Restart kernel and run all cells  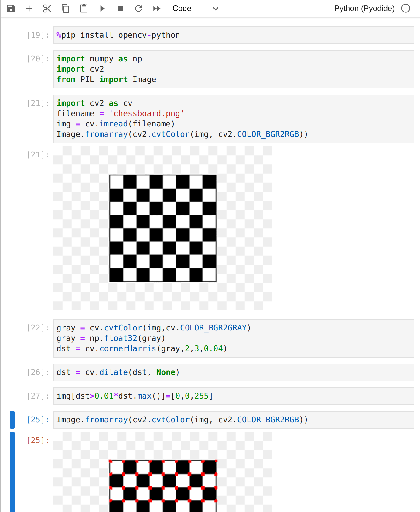[x=157, y=9]
